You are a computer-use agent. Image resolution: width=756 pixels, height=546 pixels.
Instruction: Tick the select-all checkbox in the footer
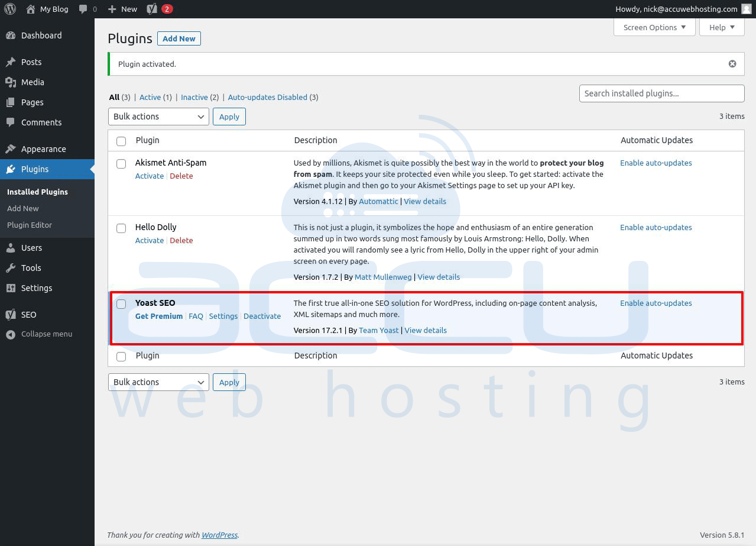(121, 356)
